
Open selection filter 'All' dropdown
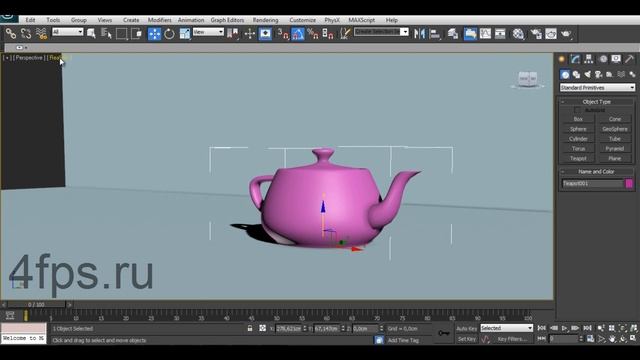(x=68, y=32)
